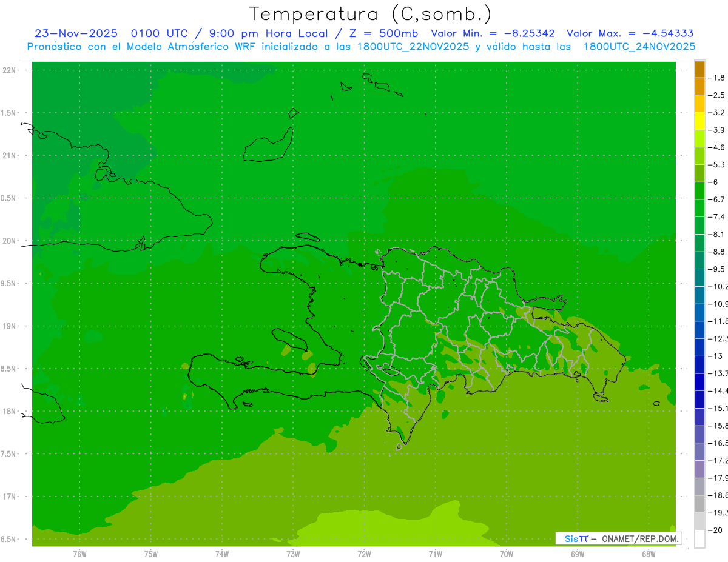The image size is (728, 562).
Task: Click the 18N latitude label
Action: [10, 411]
